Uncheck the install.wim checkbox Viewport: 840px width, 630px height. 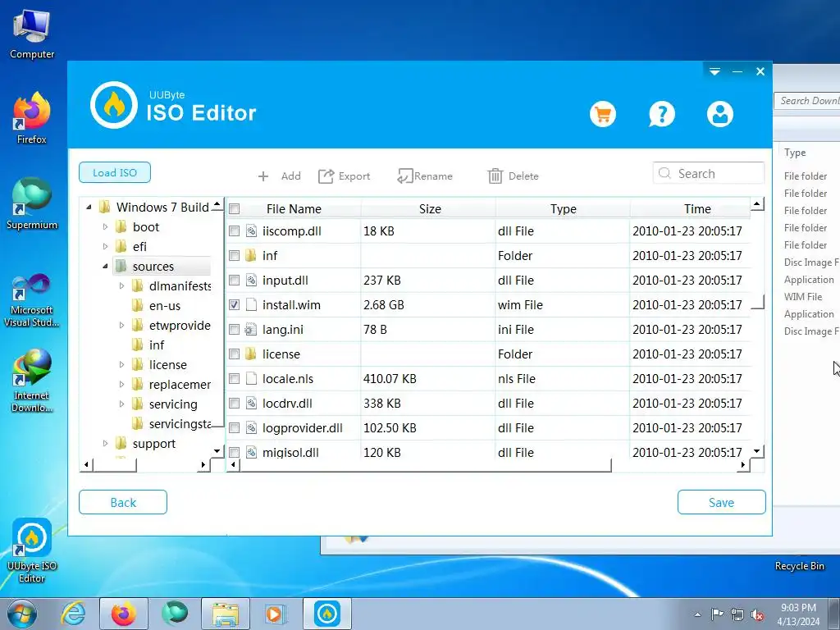[x=234, y=305]
